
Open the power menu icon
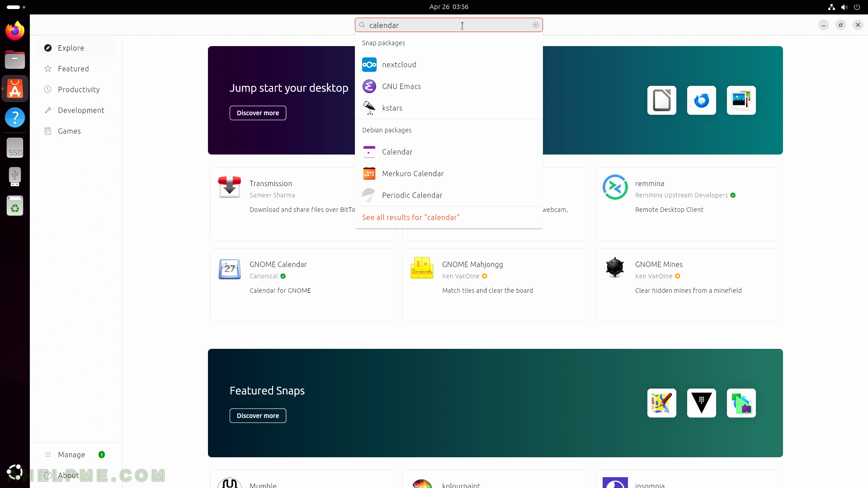[857, 7]
